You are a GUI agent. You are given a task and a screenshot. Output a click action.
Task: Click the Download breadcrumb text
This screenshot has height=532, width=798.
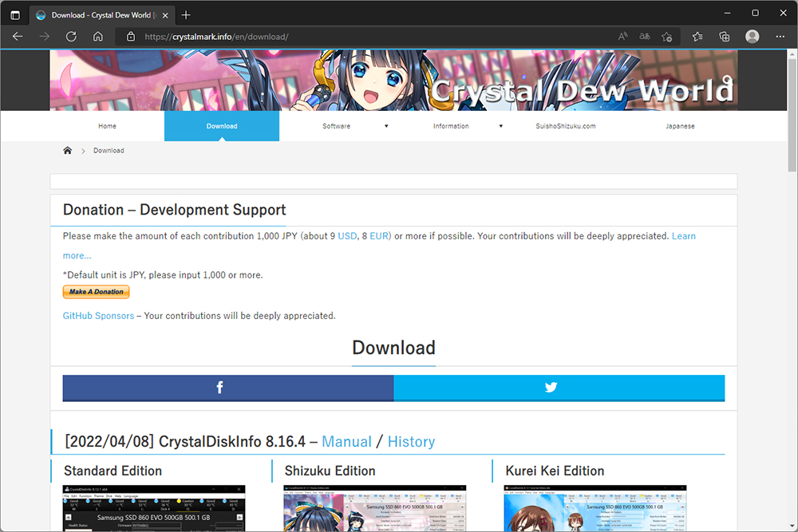(109, 151)
